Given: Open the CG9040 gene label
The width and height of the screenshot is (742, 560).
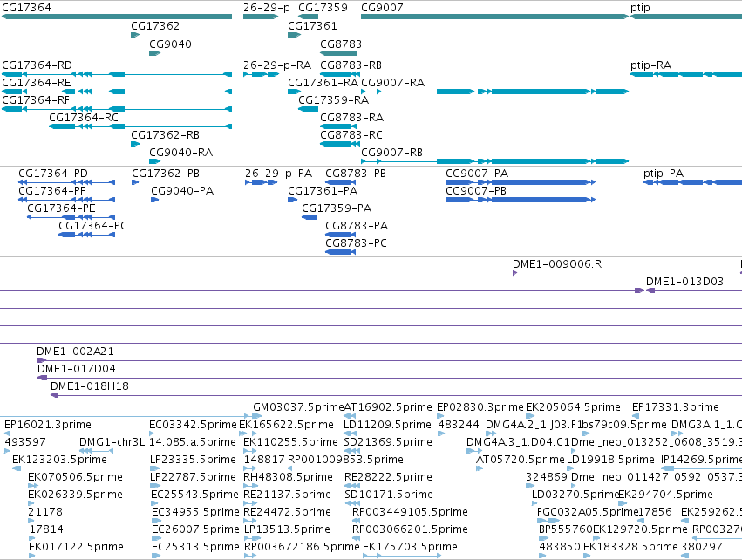Looking at the screenshot, I should [170, 44].
